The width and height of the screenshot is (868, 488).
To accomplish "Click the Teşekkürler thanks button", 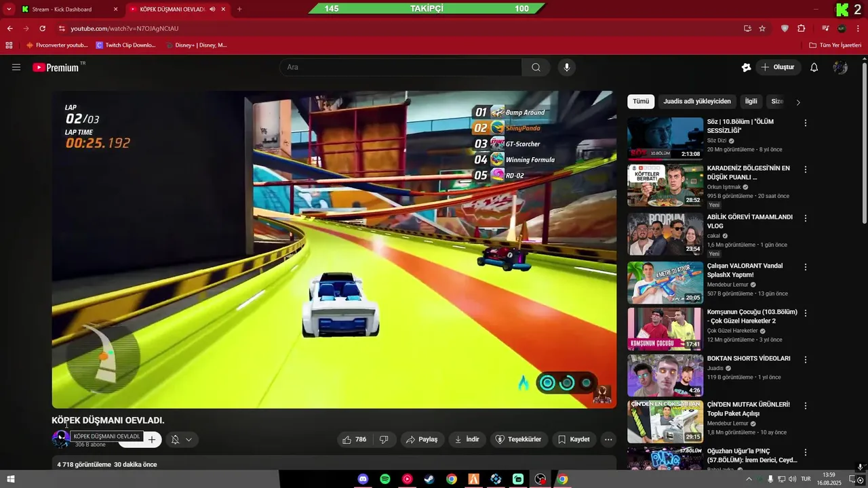I will [519, 439].
